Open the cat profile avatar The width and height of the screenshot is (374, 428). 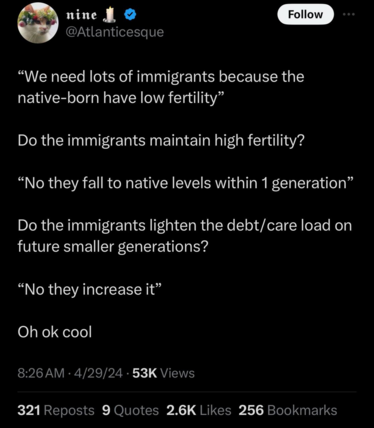[38, 23]
